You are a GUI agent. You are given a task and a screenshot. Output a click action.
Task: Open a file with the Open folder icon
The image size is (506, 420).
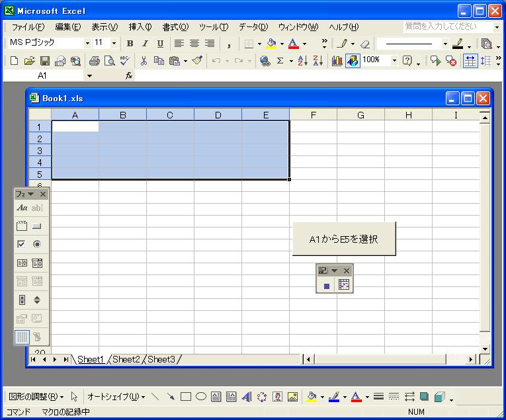(x=29, y=60)
